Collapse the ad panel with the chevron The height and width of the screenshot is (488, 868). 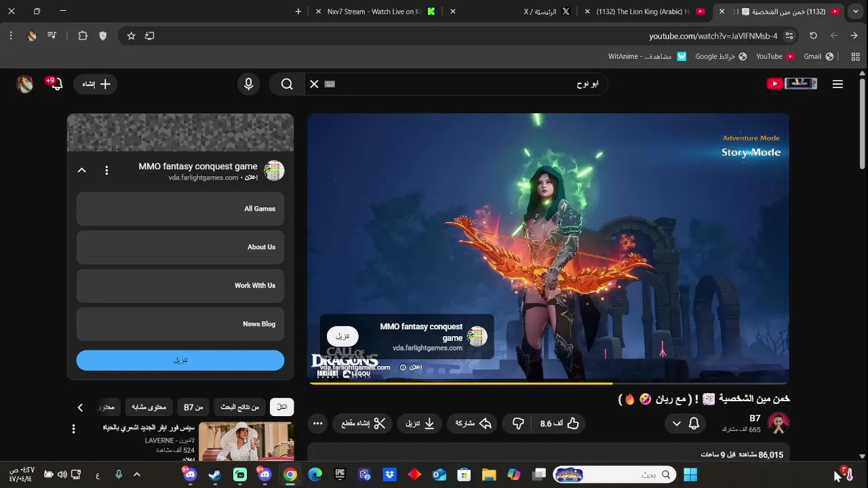point(81,171)
